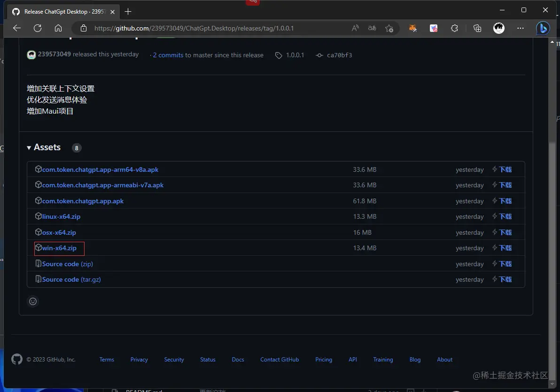
Task: Open the Bing sidebar button
Action: pyautogui.click(x=543, y=28)
